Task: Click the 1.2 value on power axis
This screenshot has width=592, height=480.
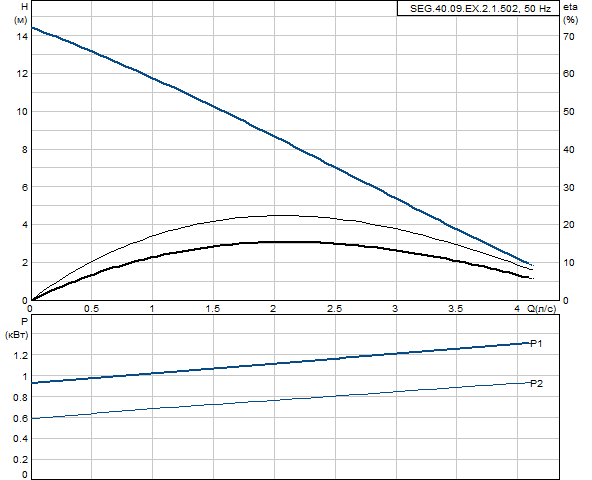Action: (20, 355)
